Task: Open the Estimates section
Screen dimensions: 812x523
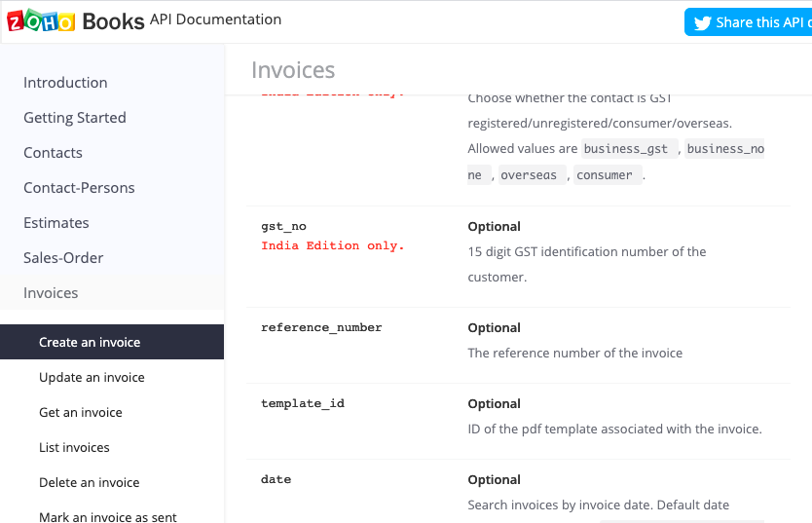Action: (x=56, y=223)
